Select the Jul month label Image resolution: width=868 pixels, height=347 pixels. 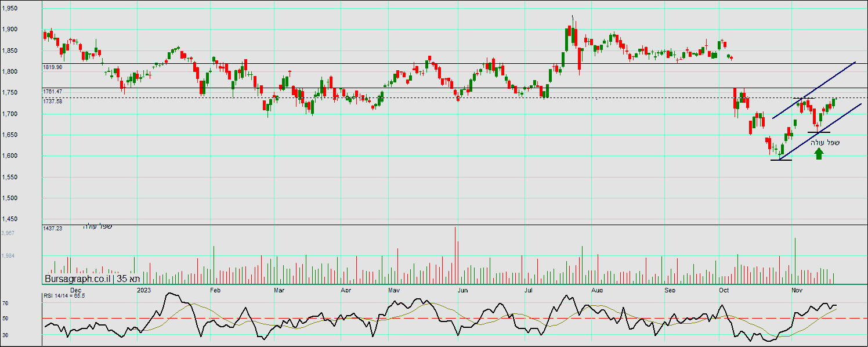529,290
